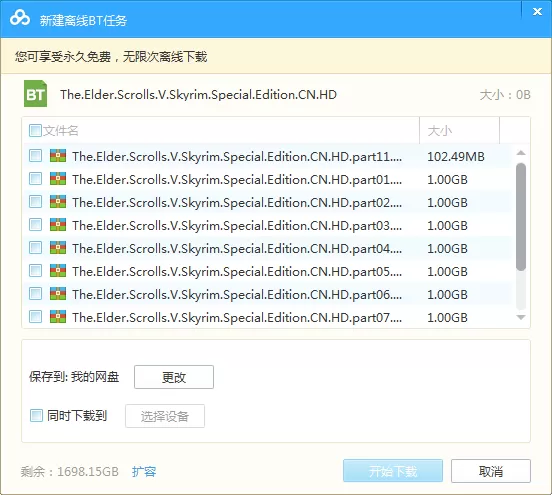The height and width of the screenshot is (495, 552).
Task: Click the 文件名 column header label
Action: point(61,131)
